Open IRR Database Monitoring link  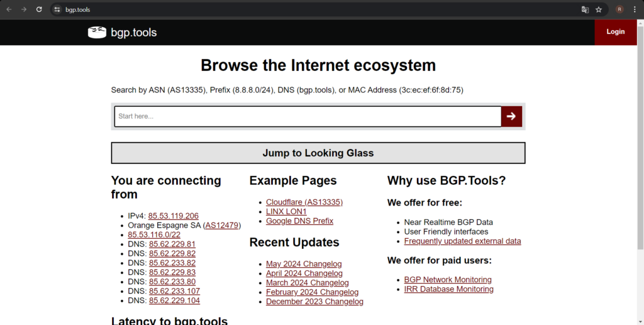tap(449, 289)
